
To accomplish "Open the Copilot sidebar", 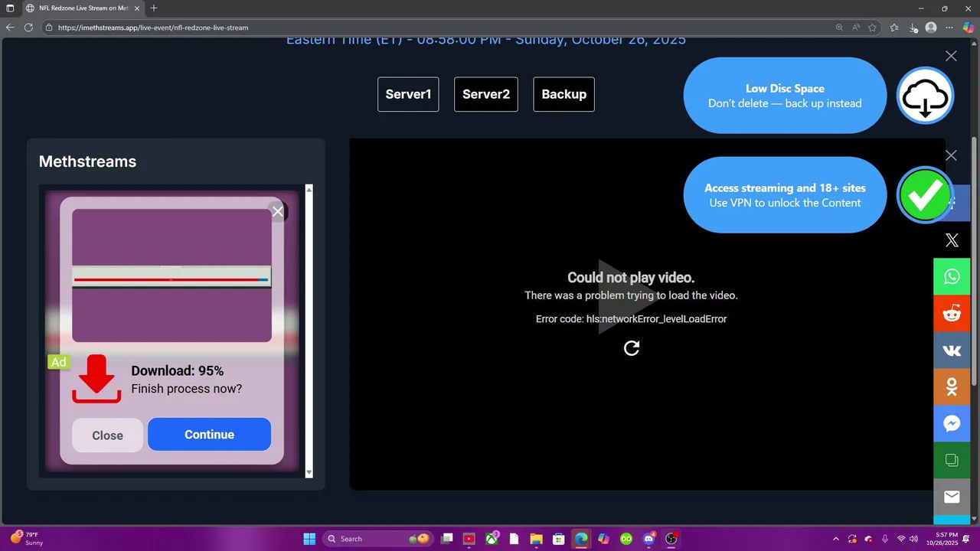I will (969, 28).
